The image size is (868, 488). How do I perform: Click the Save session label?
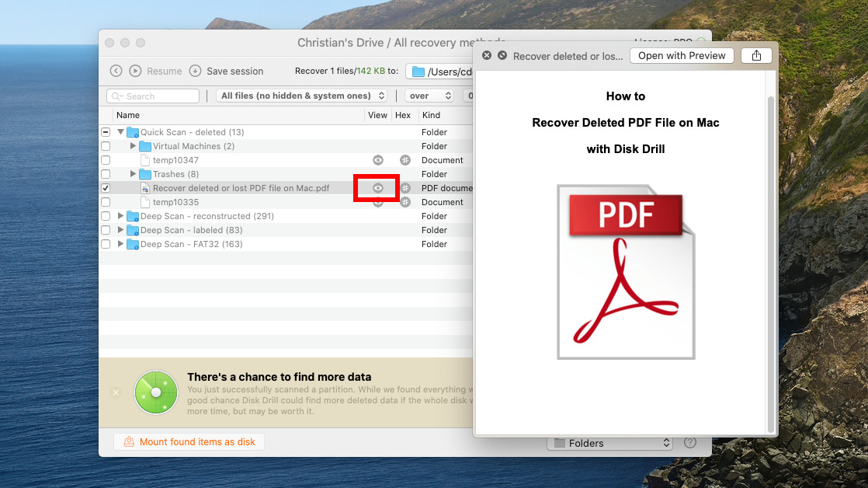tap(234, 71)
